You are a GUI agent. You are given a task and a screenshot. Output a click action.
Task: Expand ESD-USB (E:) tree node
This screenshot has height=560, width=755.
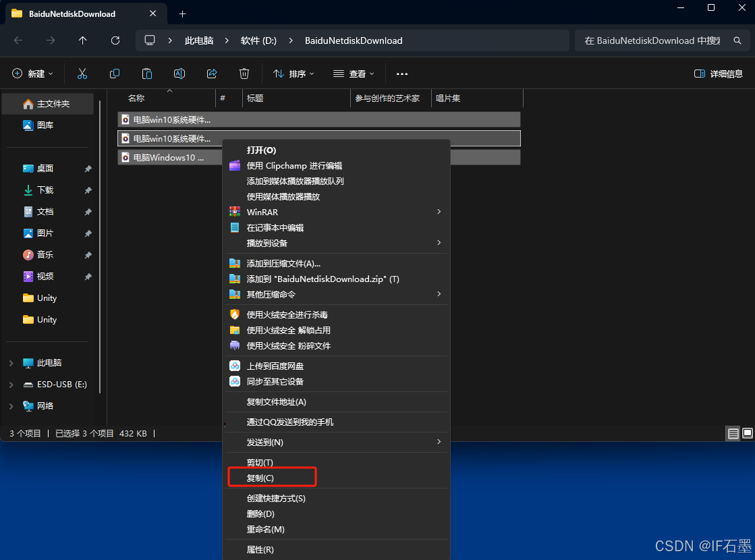11,385
